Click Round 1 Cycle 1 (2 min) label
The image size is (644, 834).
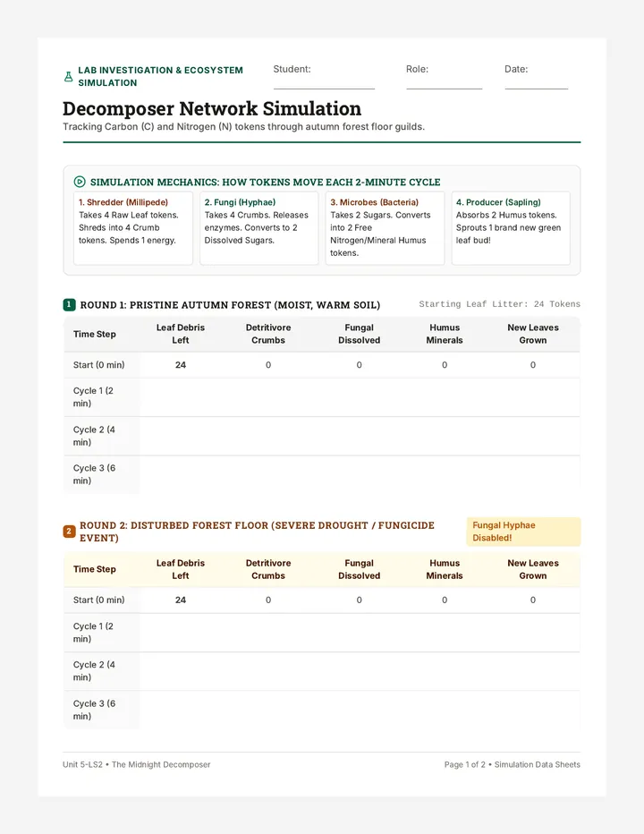pos(94,396)
